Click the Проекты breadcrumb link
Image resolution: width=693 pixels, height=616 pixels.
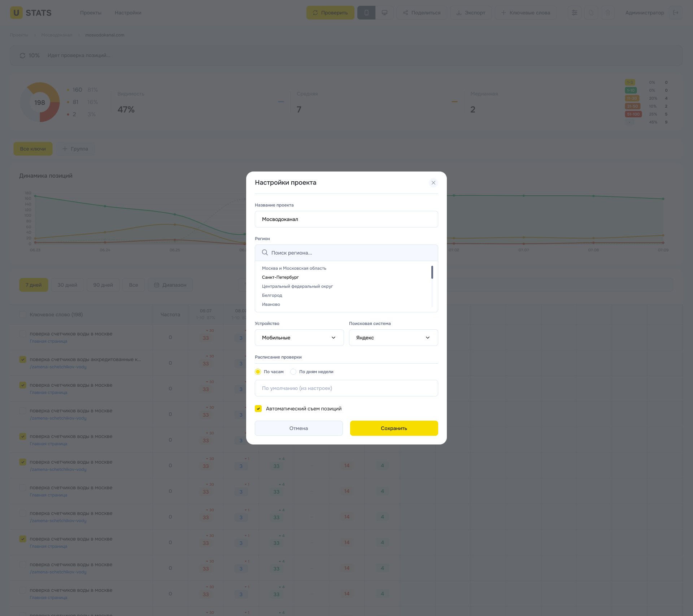19,35
